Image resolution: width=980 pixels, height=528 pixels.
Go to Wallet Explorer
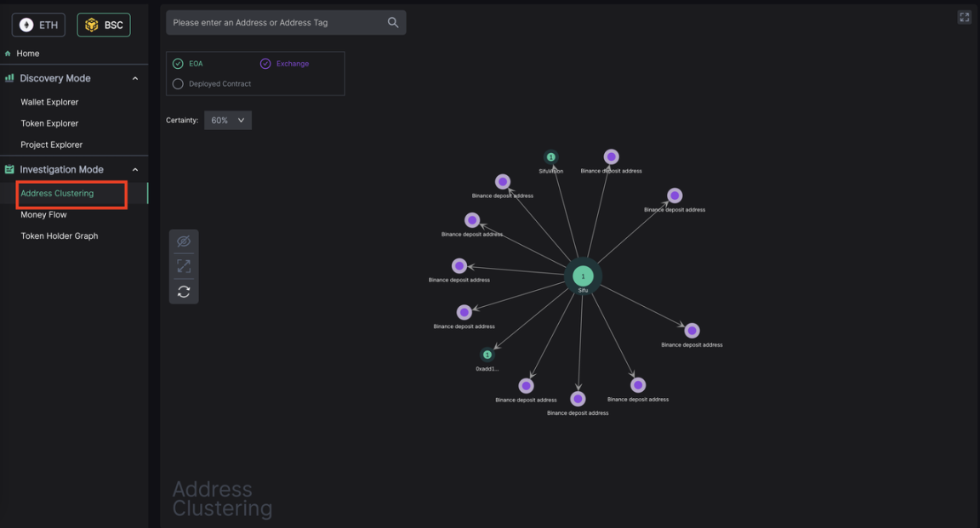pos(49,102)
